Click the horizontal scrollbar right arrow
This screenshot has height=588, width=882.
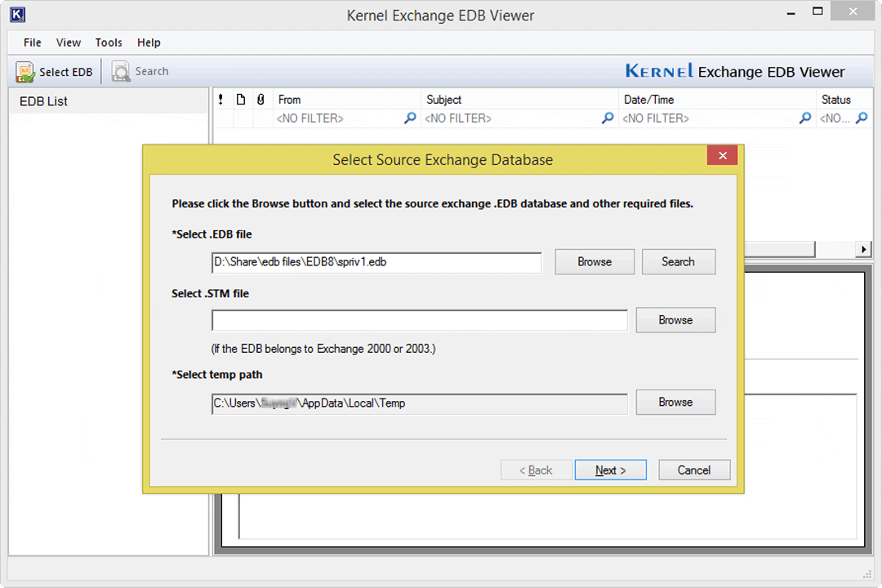click(x=864, y=249)
